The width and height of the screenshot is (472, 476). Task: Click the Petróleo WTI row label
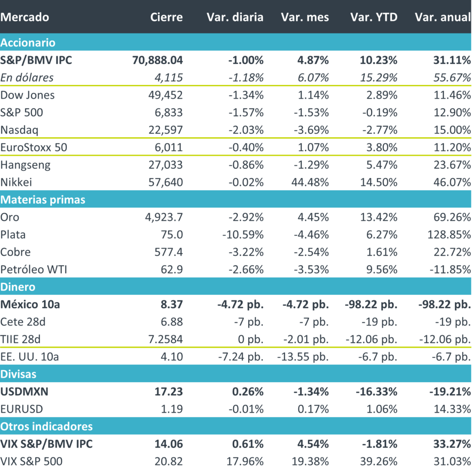point(33,270)
